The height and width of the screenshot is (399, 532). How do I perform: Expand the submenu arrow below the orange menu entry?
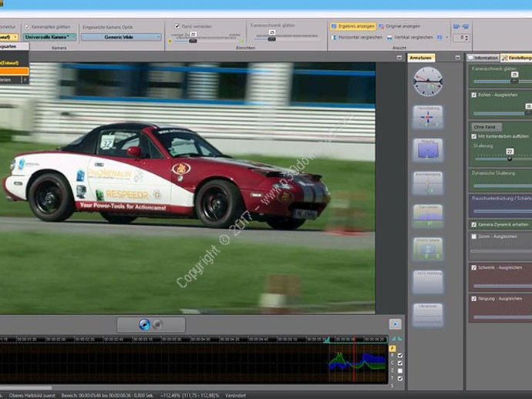point(25,80)
